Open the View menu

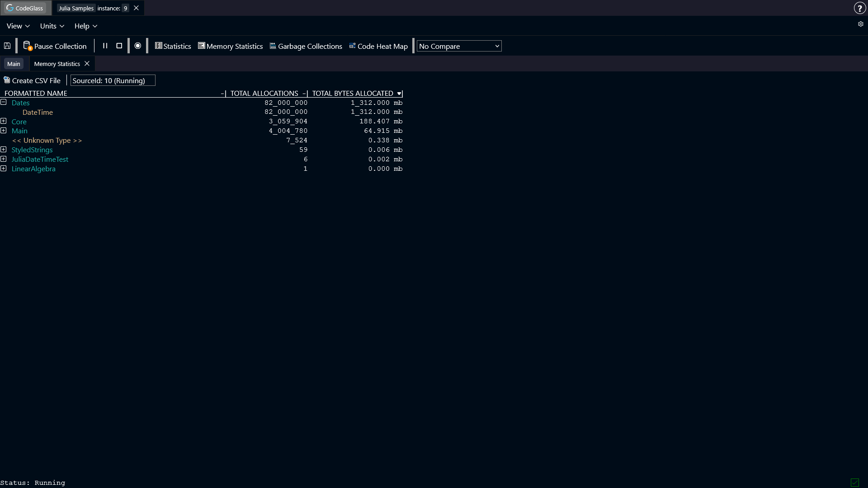(18, 26)
